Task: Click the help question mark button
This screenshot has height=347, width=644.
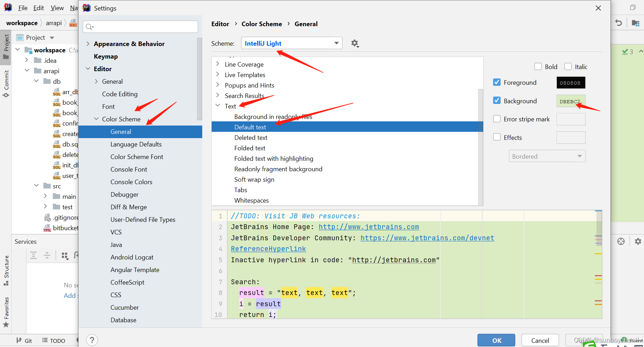Action: point(92,340)
